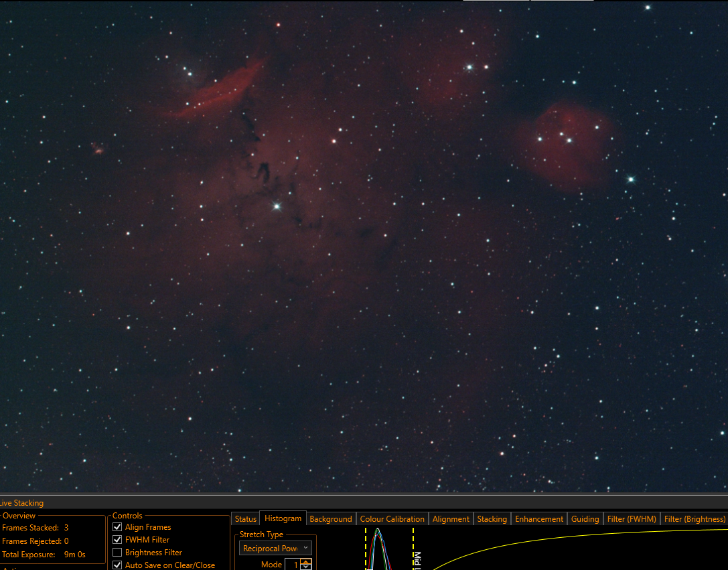Open the Alignment tab
This screenshot has height=570, width=728.
point(451,519)
